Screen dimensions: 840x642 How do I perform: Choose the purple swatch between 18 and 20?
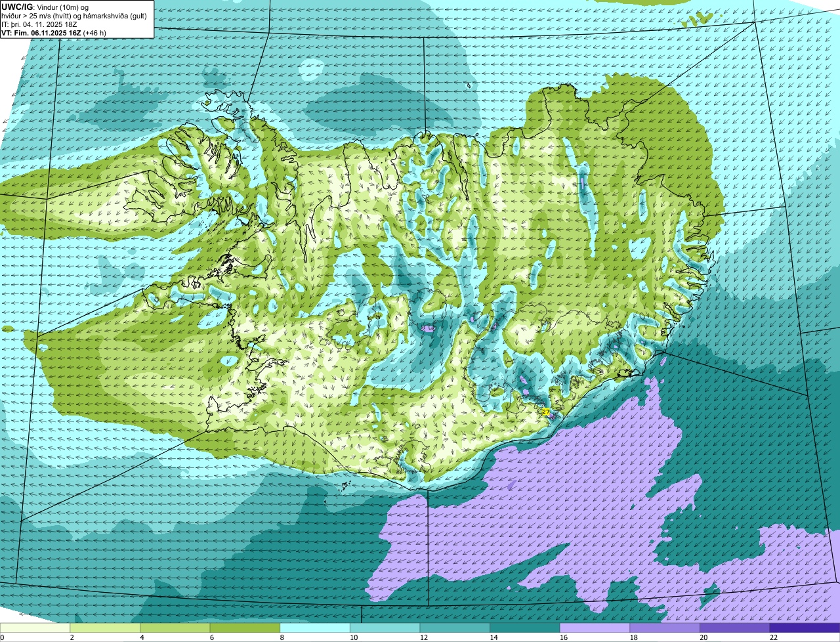(665, 628)
